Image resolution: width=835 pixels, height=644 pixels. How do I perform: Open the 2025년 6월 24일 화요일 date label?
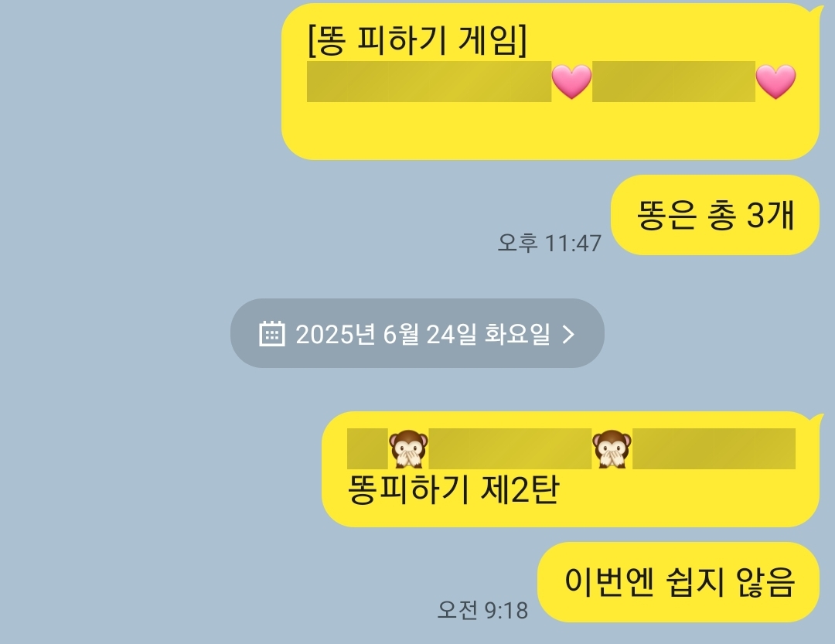coord(423,334)
